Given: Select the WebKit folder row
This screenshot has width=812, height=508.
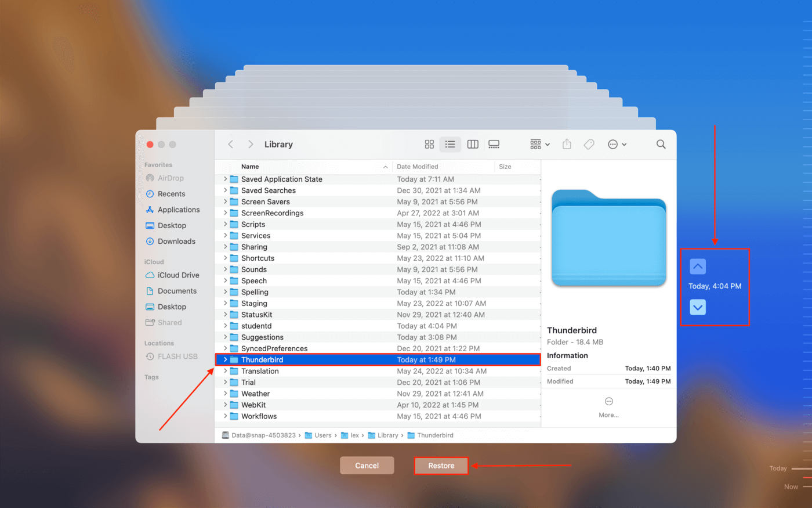Looking at the screenshot, I should 378,405.
